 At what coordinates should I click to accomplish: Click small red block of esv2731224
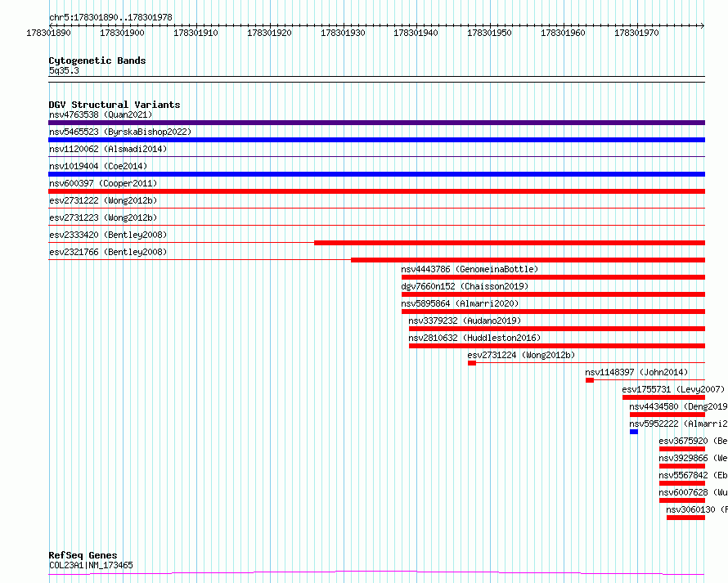pos(472,363)
